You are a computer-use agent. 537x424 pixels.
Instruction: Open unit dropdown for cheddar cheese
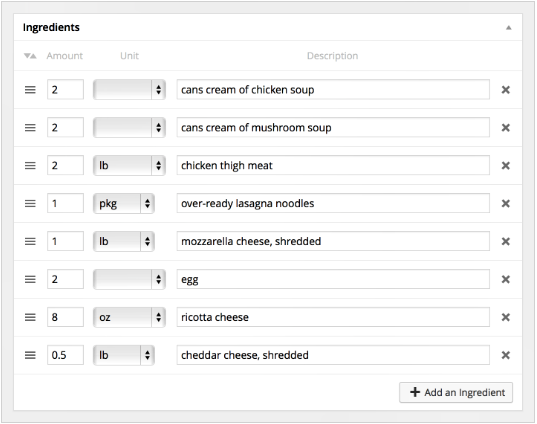pyautogui.click(x=124, y=355)
